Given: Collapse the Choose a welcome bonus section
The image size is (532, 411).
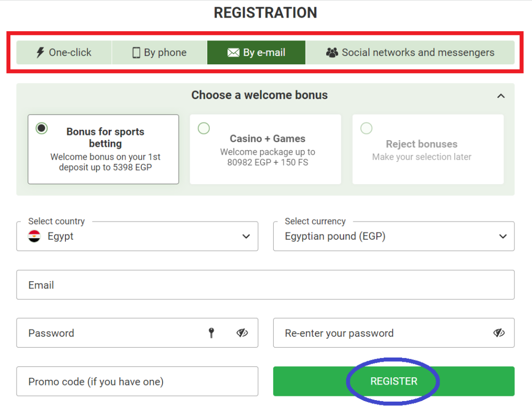Looking at the screenshot, I should point(501,95).
